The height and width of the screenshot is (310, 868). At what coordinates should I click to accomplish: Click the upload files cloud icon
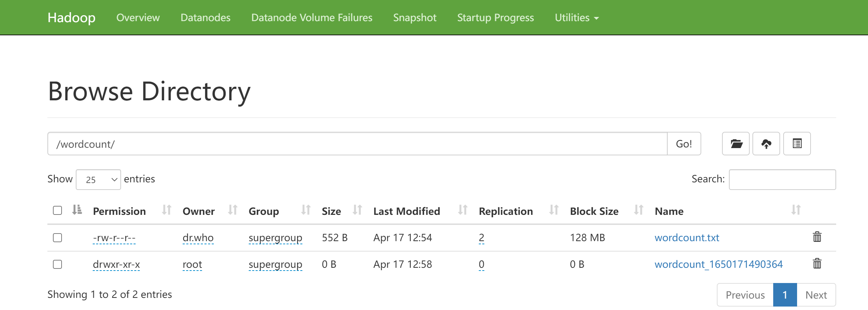[766, 144]
